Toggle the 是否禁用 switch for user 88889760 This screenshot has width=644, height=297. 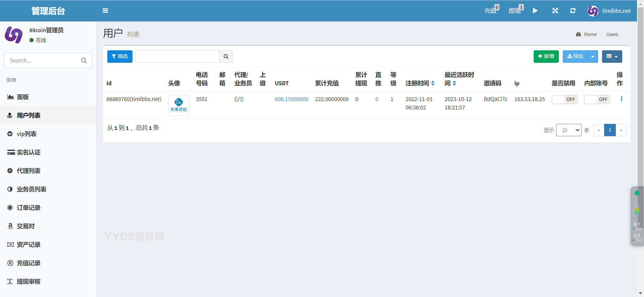(565, 99)
